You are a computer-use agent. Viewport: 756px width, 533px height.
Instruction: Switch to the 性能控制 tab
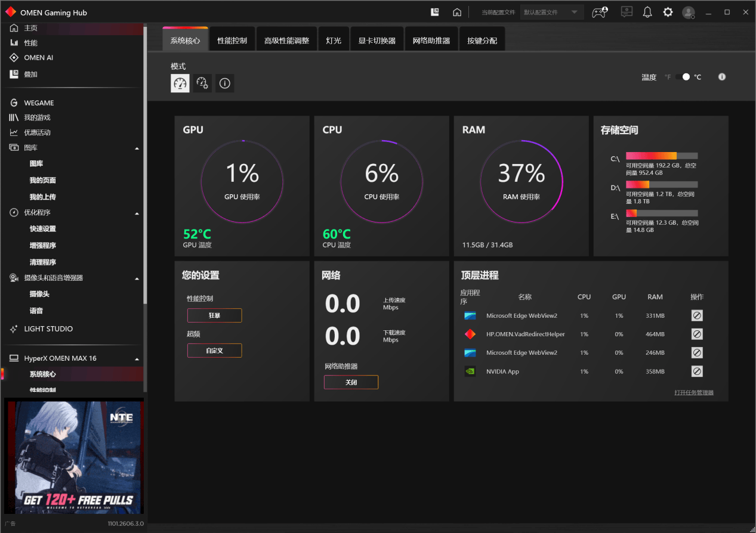(x=232, y=41)
